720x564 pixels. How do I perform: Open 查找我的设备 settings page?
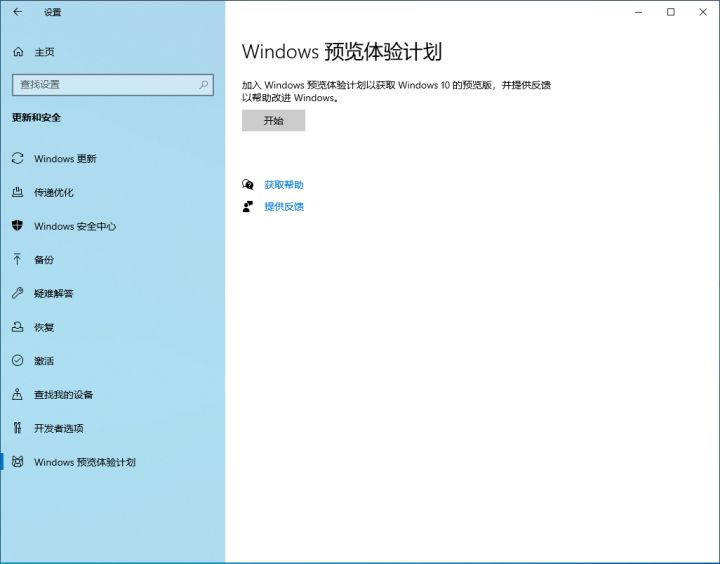click(63, 395)
